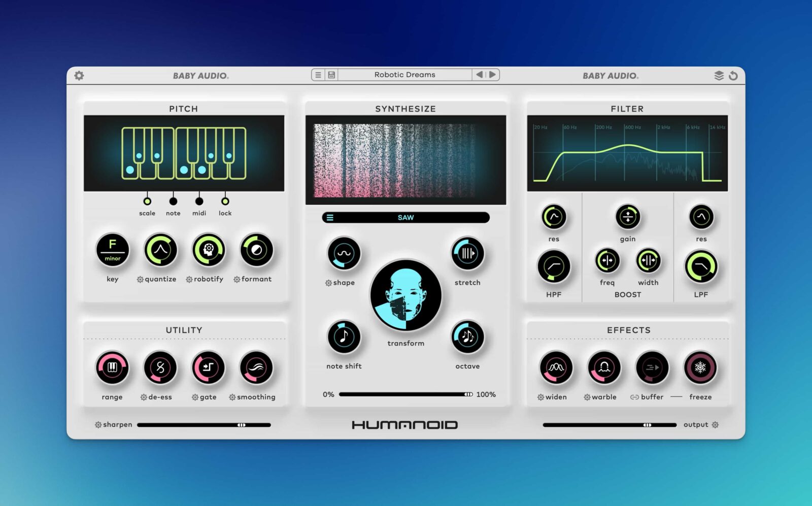Image resolution: width=812 pixels, height=506 pixels.
Task: Open the preset list menu icon
Action: 318,75
